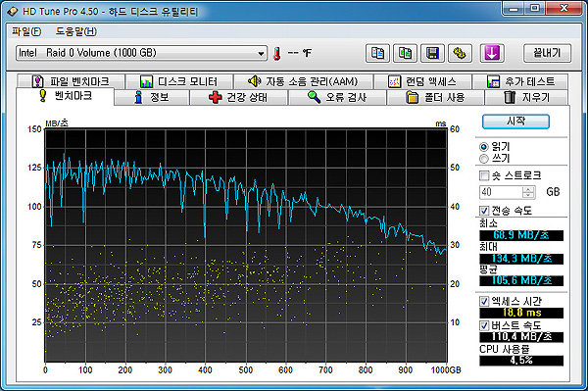Screen dimensions: 588x391
Task: Click the copy screenshot to clipboard icon
Action: [405, 53]
